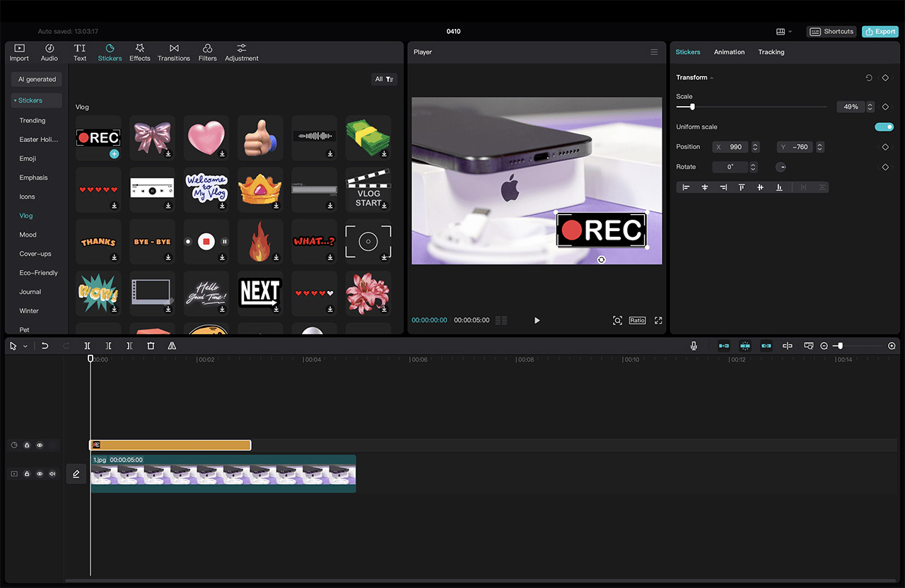Select the pink bow sticker
The width and height of the screenshot is (905, 588).
pos(152,138)
